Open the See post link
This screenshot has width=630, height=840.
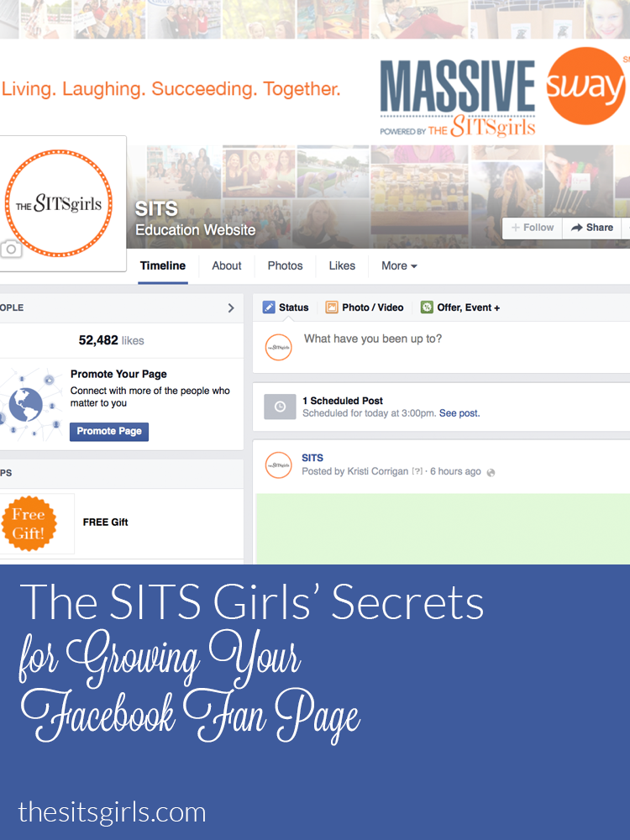tap(459, 413)
